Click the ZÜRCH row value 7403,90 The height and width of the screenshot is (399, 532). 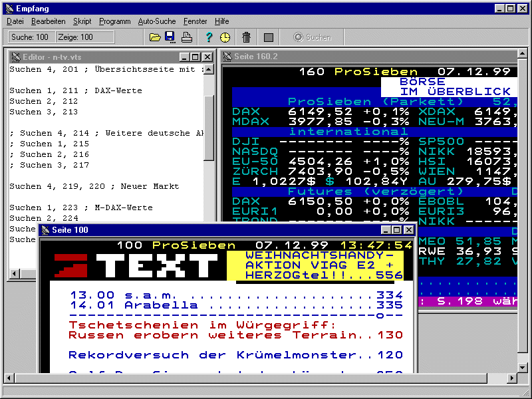click(x=320, y=172)
